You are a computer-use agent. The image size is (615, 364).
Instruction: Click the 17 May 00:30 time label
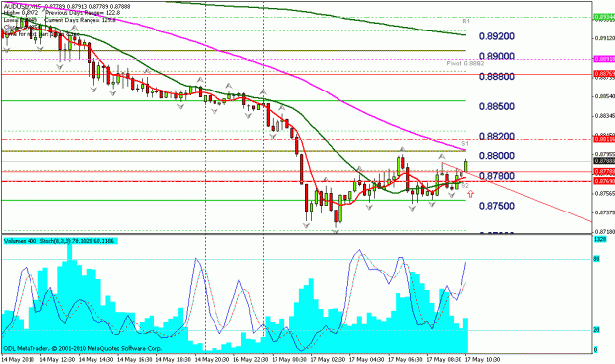(289, 359)
